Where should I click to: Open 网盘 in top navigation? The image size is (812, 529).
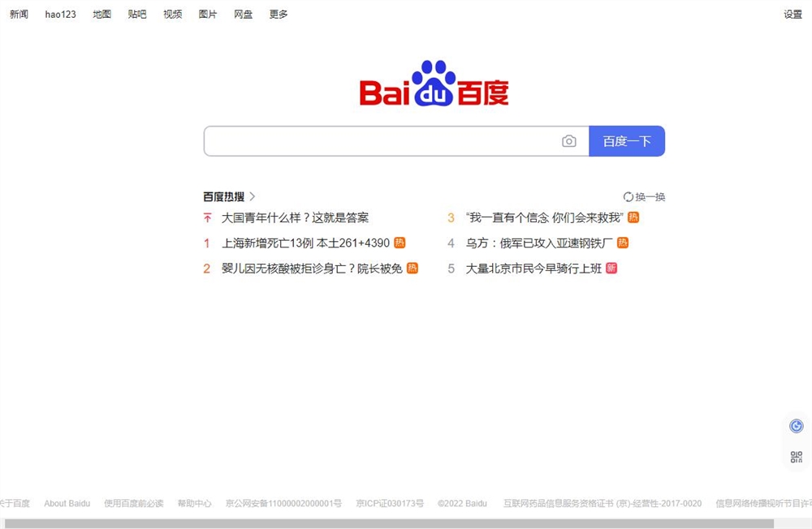[x=243, y=14]
